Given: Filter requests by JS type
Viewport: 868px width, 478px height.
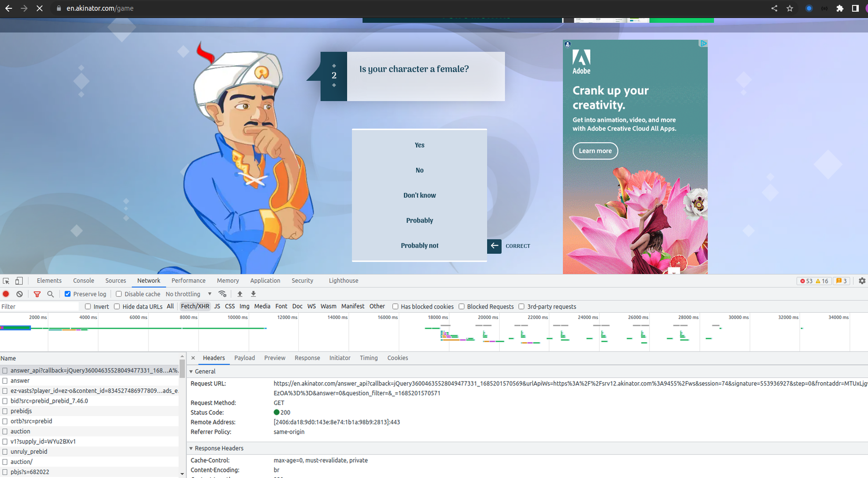Looking at the screenshot, I should (x=217, y=306).
